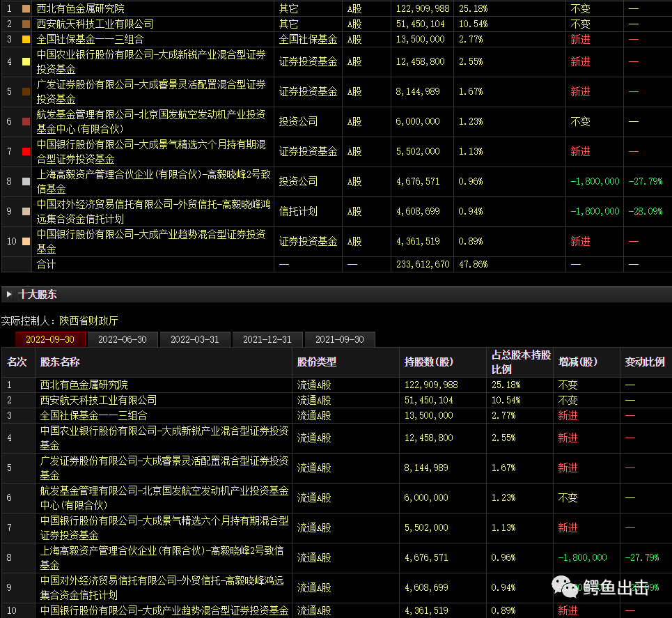Click -27.79% in the lower table

click(642, 557)
